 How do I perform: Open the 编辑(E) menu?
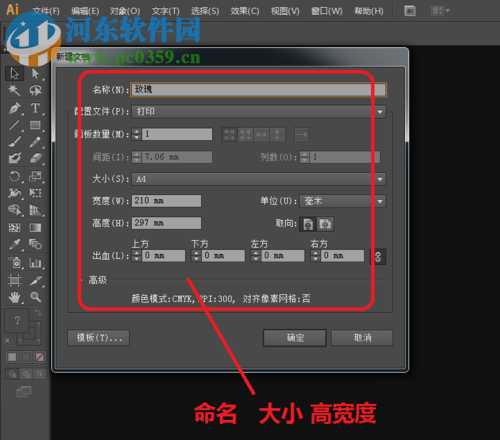click(x=85, y=11)
